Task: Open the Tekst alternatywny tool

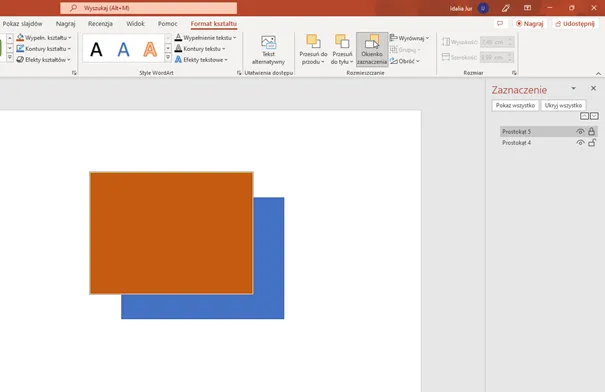Action: pos(268,50)
